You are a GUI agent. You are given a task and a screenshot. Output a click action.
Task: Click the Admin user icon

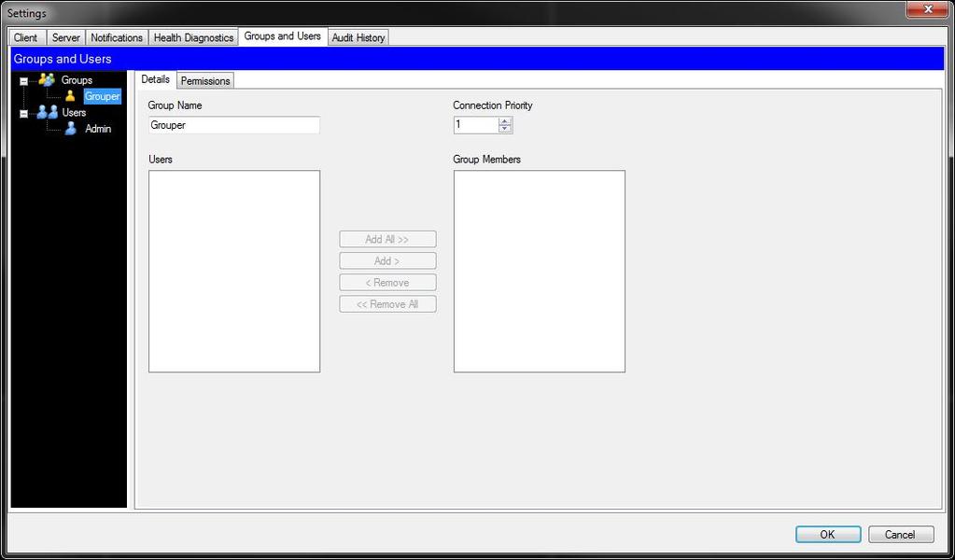tap(71, 129)
